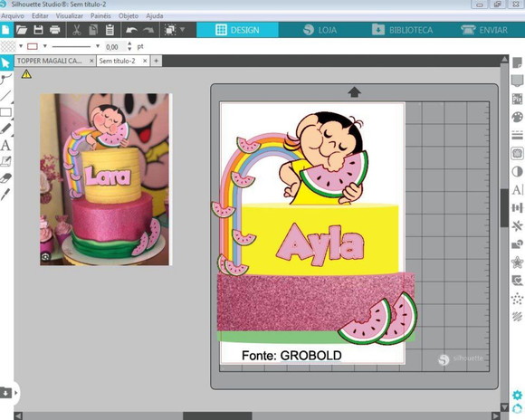
Task: Open the line color dropdown arrow
Action: [x=45, y=46]
